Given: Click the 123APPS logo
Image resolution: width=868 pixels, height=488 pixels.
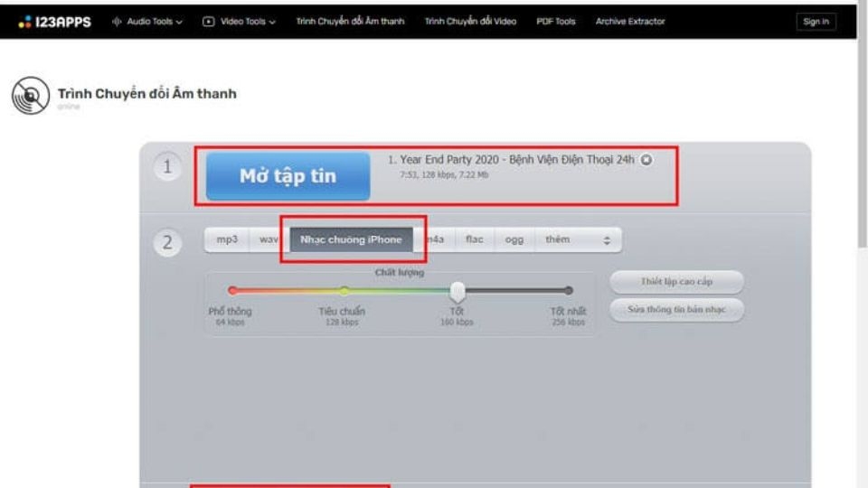Looking at the screenshot, I should tap(54, 22).
